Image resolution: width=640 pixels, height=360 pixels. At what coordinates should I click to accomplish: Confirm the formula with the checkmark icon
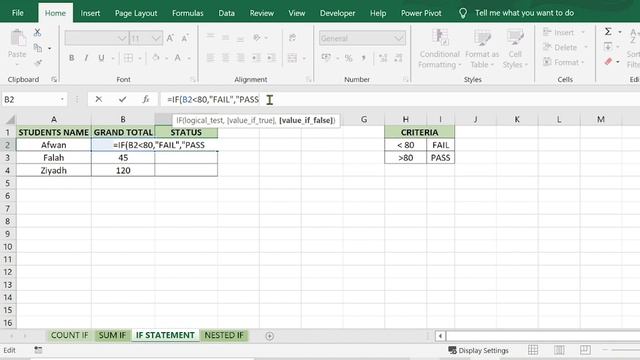pos(122,99)
